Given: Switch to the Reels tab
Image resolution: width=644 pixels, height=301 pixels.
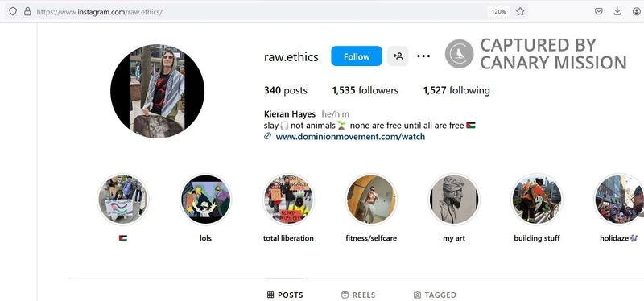Looking at the screenshot, I should (358, 295).
